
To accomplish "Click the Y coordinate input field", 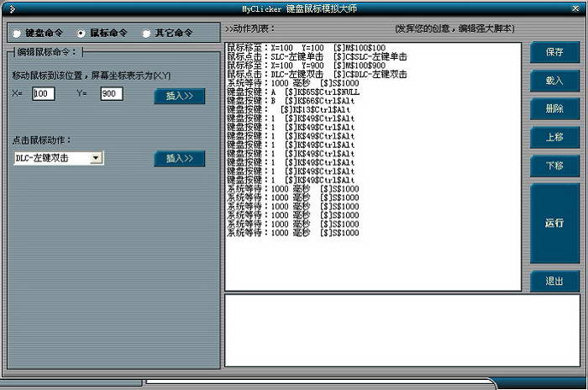I will point(111,94).
